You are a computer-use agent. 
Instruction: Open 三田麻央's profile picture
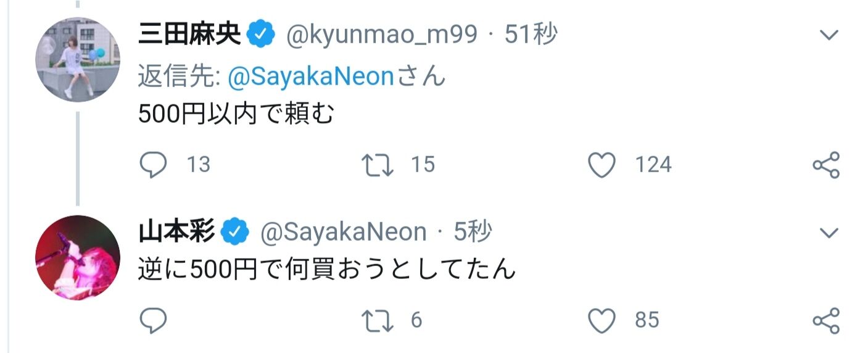click(78, 60)
